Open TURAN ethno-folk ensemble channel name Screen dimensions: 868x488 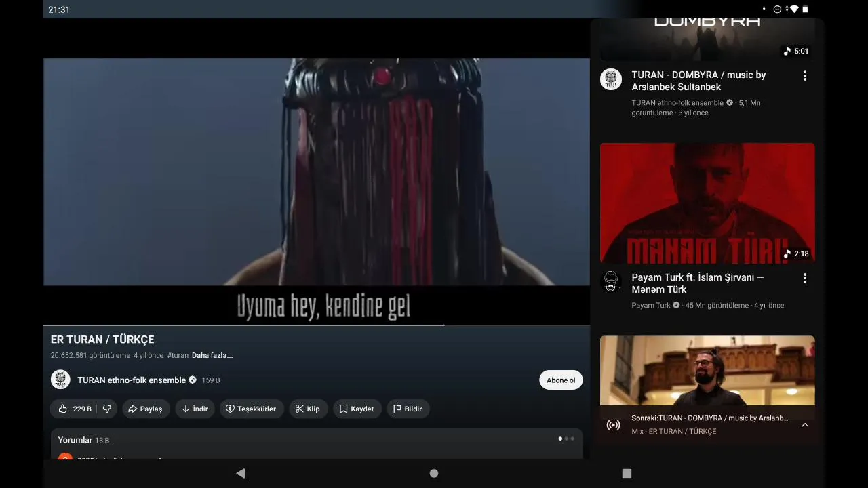point(132,380)
